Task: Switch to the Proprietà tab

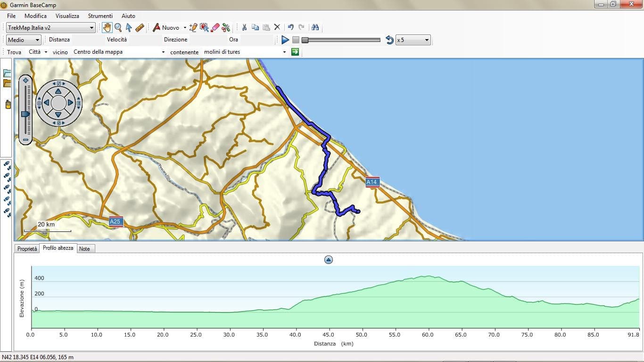Action: click(27, 249)
